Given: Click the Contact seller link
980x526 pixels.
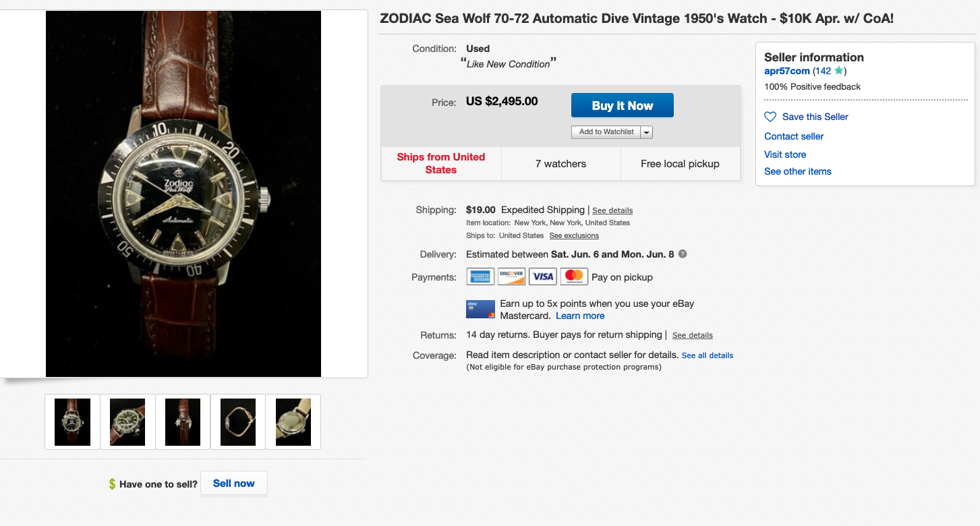Looking at the screenshot, I should click(794, 136).
